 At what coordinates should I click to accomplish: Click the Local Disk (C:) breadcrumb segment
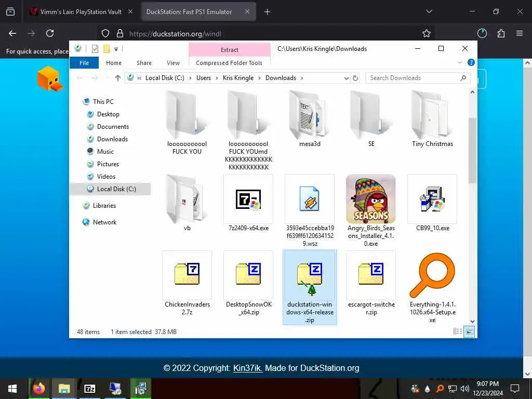click(165, 78)
